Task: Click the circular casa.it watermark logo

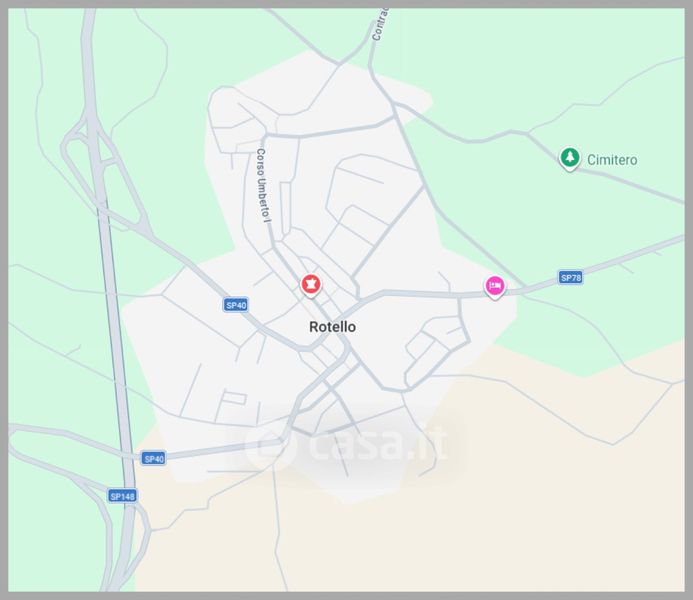Action: click(x=270, y=446)
